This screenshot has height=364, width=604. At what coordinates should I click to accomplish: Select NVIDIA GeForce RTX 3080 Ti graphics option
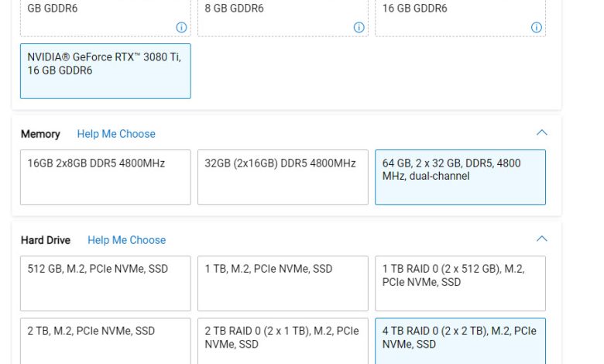point(105,71)
